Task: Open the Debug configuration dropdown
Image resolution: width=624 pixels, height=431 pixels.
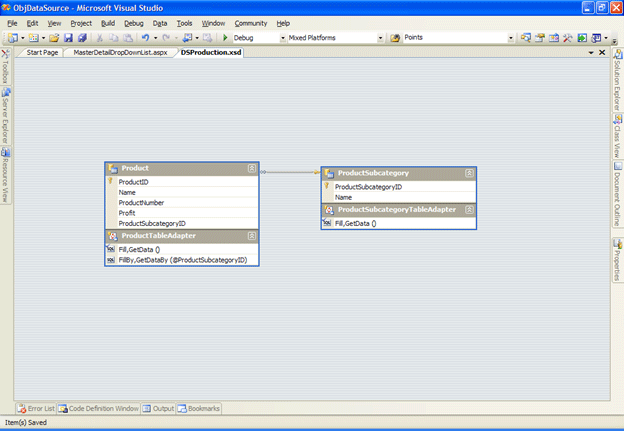Action: click(x=283, y=38)
